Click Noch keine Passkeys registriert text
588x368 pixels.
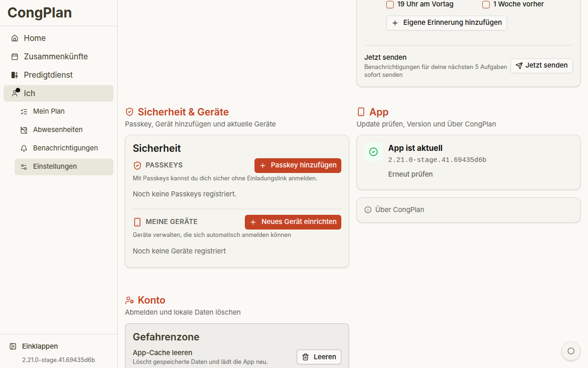[185, 194]
